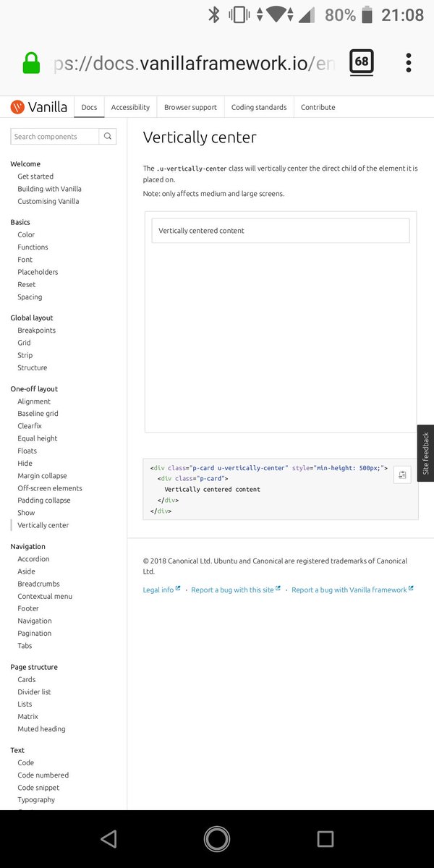Focus the Search components field
This screenshot has height=868, width=434.
pyautogui.click(x=55, y=136)
